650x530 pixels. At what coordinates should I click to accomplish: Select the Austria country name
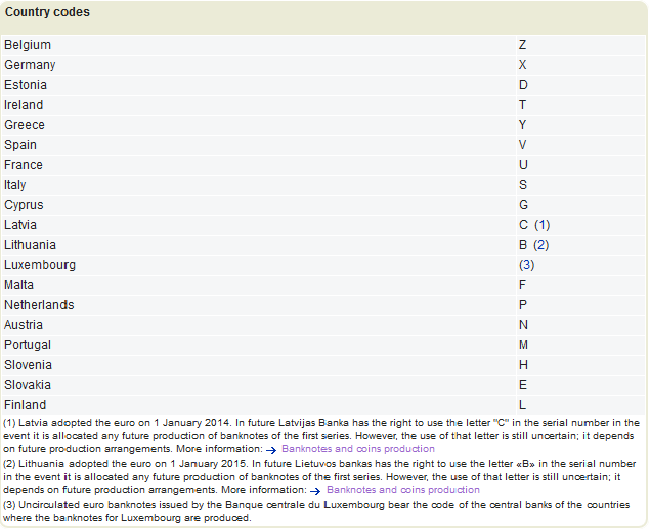tap(23, 325)
